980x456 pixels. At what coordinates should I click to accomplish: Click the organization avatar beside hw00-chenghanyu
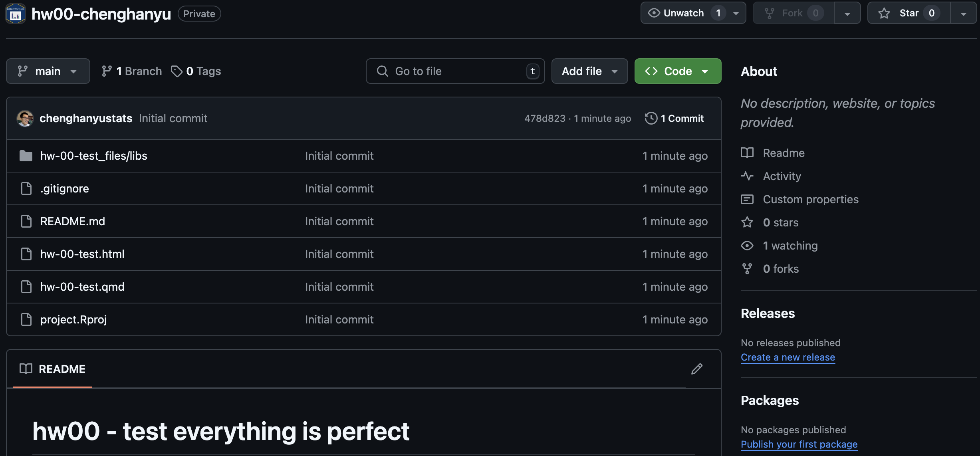[16, 14]
